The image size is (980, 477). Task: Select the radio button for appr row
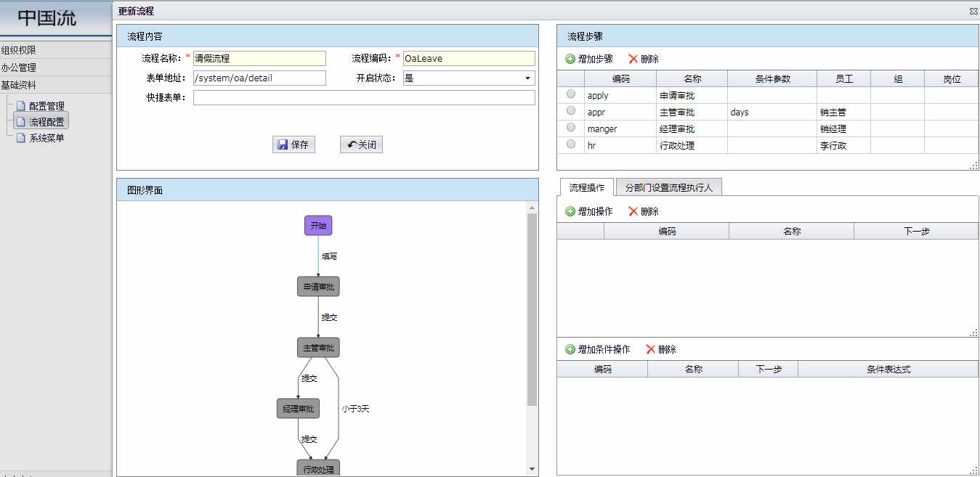pyautogui.click(x=571, y=111)
